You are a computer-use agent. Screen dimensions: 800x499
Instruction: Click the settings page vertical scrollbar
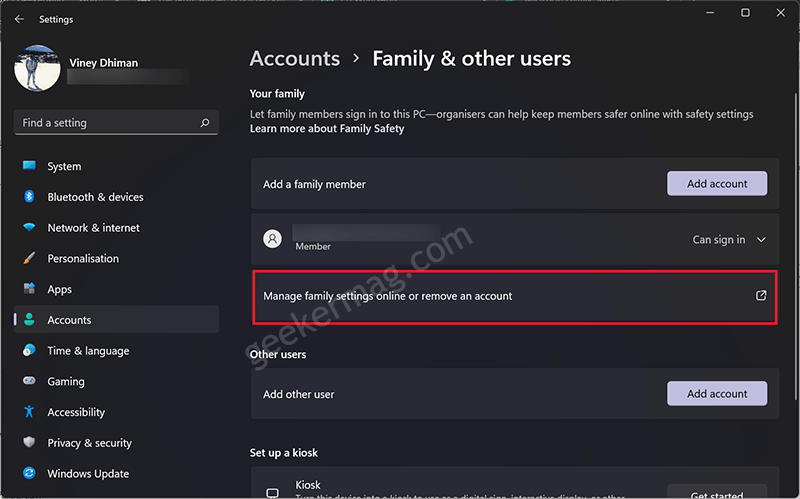[795, 246]
